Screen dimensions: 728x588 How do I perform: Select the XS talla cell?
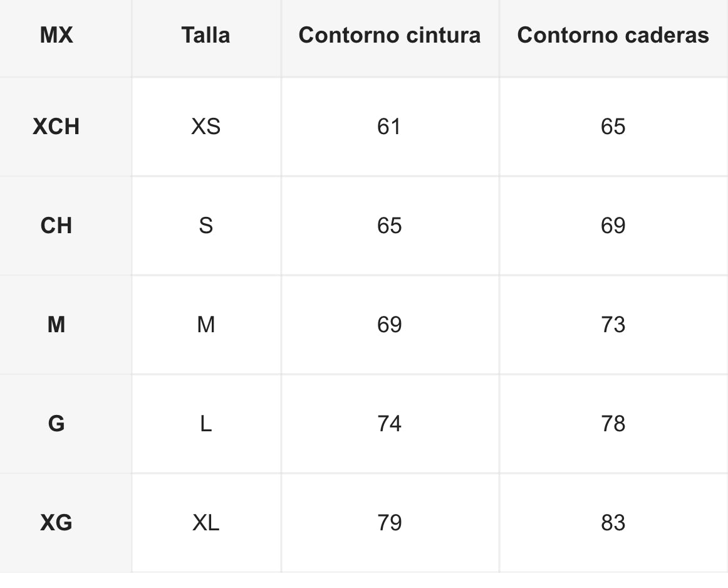click(x=205, y=127)
